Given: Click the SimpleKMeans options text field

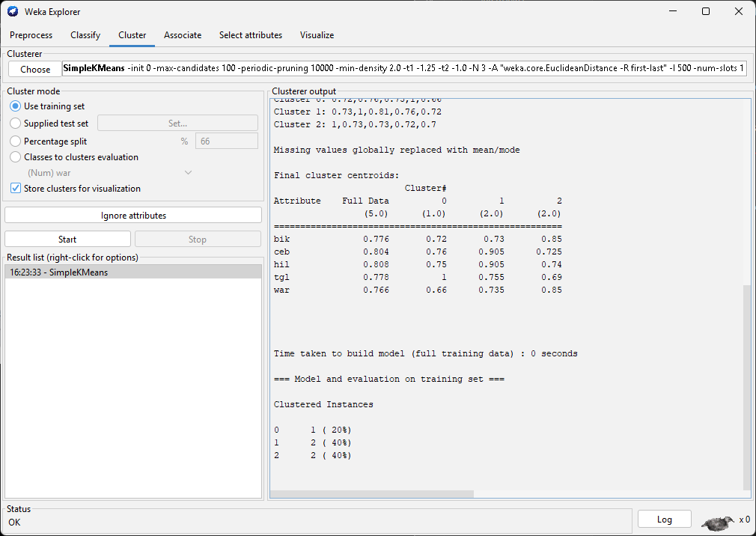Looking at the screenshot, I should pos(404,69).
